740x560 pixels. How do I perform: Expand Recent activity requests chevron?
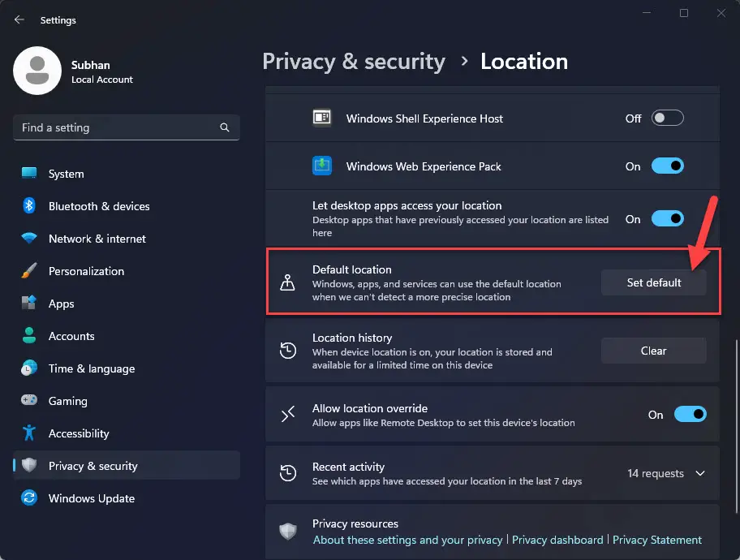pyautogui.click(x=700, y=473)
